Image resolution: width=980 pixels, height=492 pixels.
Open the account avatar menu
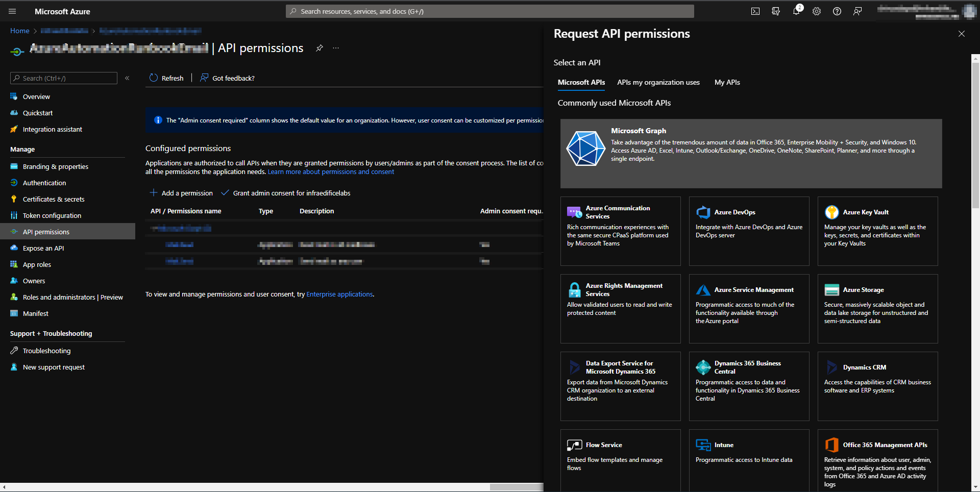click(969, 11)
